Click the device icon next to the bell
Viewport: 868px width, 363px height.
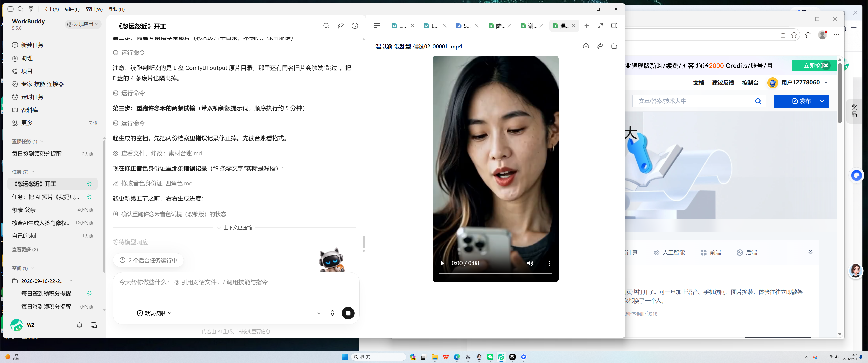pyautogui.click(x=94, y=325)
